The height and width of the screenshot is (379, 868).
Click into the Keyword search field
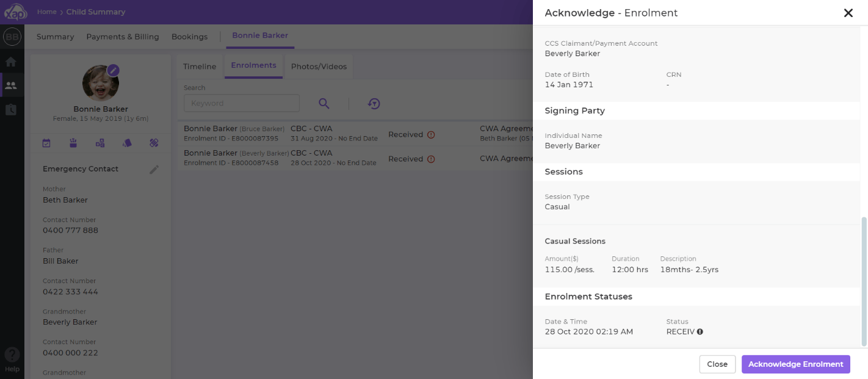(241, 103)
